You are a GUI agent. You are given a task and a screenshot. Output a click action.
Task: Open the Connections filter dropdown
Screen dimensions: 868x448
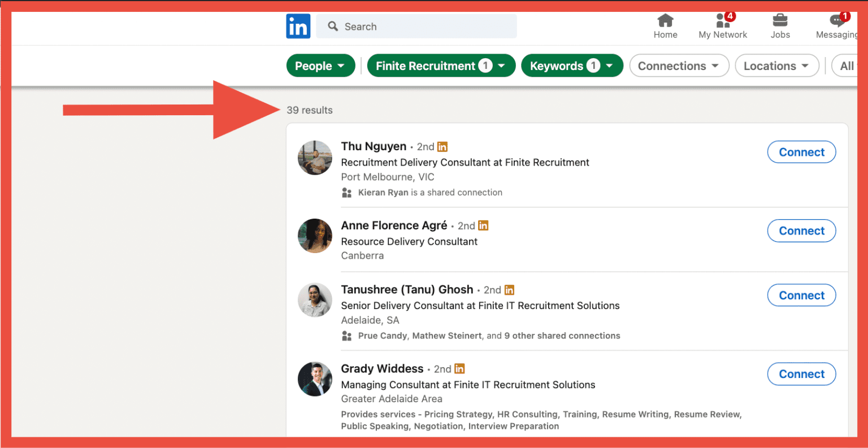tap(679, 66)
